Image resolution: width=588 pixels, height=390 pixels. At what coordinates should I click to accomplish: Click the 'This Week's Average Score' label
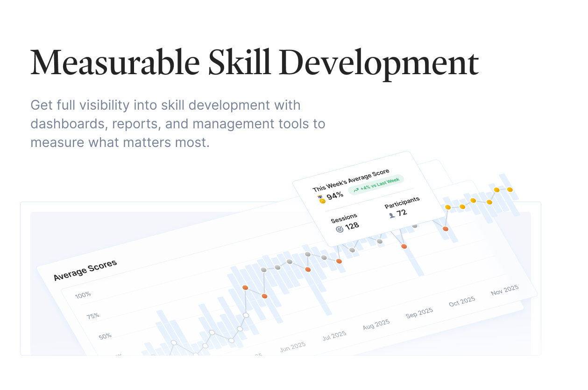click(x=351, y=180)
